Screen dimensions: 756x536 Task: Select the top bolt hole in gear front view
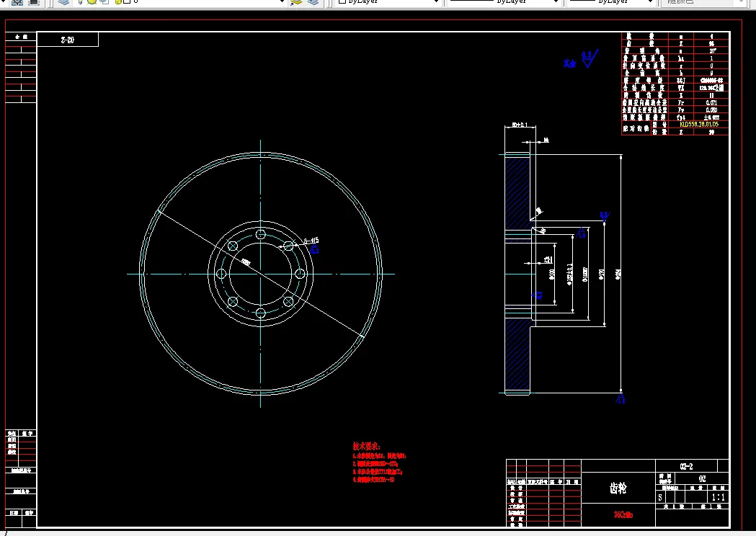coord(260,235)
